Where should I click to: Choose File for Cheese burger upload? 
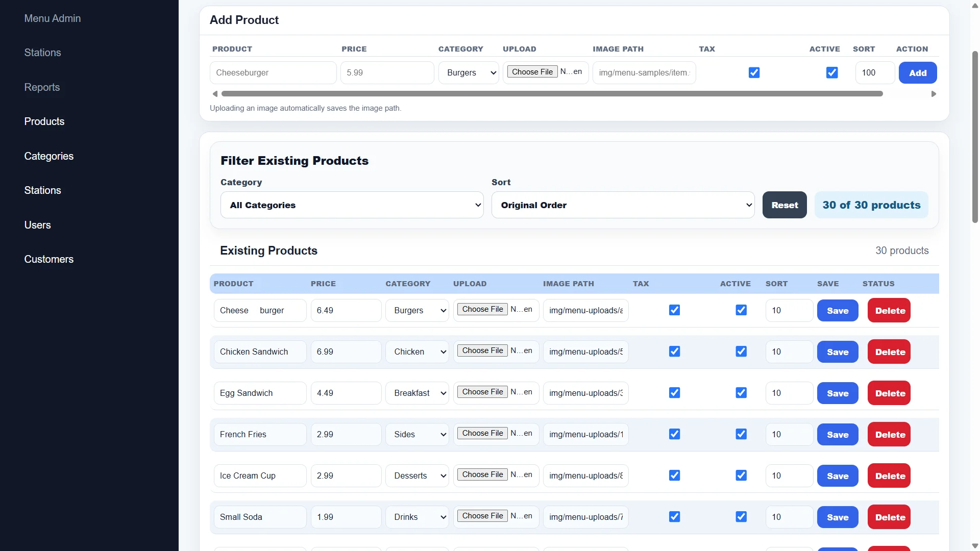(482, 309)
